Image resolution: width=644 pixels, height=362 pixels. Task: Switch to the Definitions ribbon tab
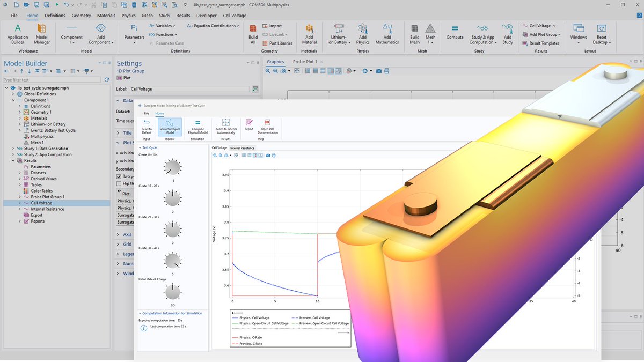55,16
